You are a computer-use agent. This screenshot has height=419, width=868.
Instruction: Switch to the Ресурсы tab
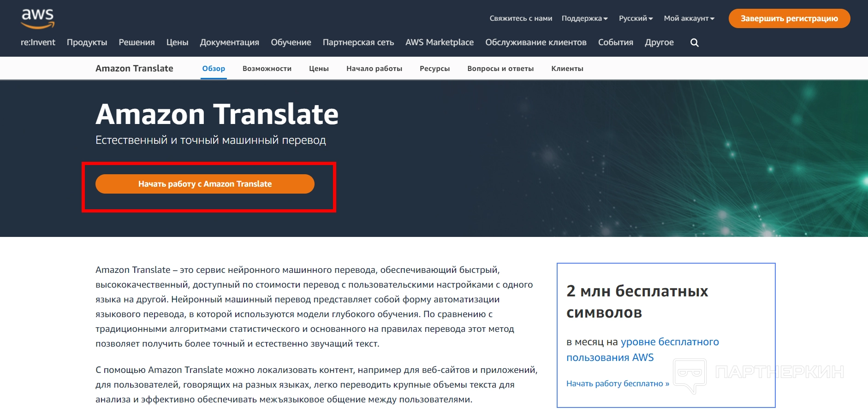(x=434, y=68)
